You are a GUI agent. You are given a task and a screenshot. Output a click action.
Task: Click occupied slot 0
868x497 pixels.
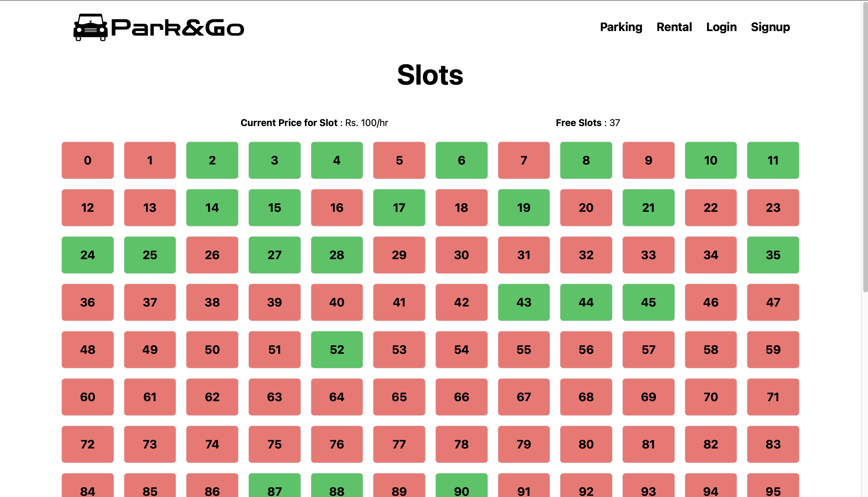coord(87,160)
